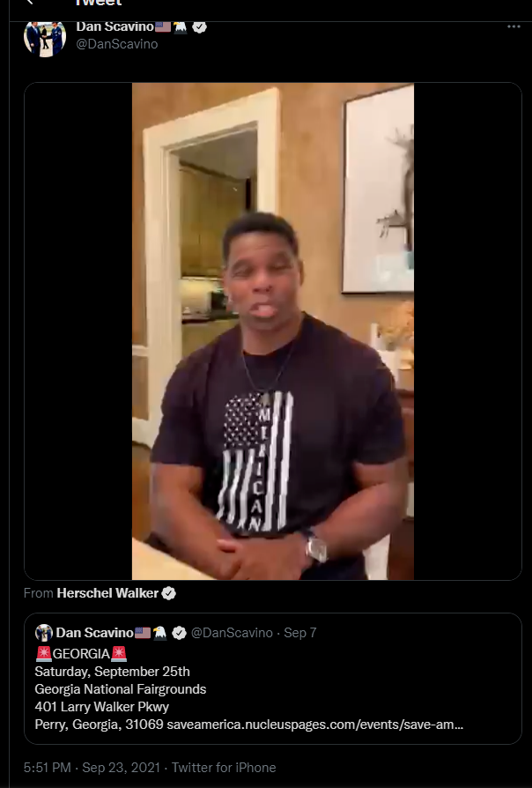Click the verified badge next to Dan Scavino
The image size is (532, 788).
click(199, 27)
